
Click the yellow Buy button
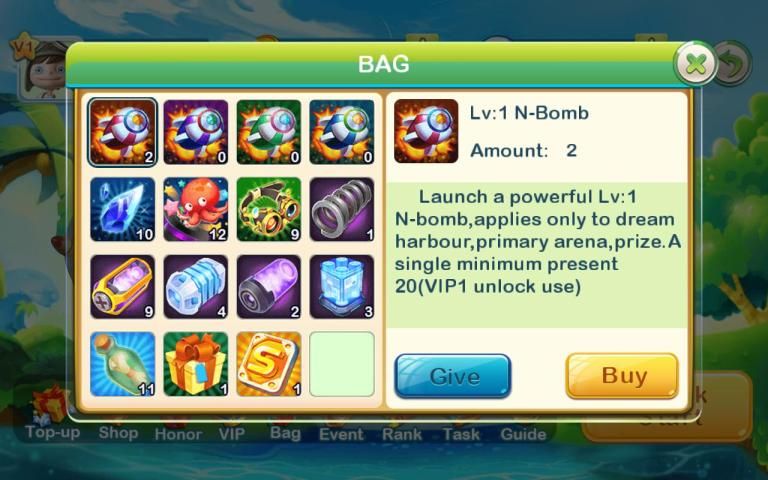pyautogui.click(x=622, y=376)
